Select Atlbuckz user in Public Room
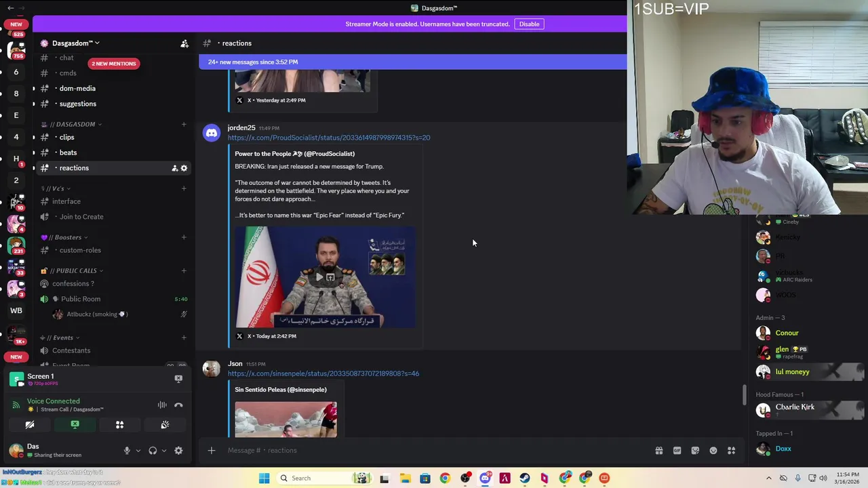Viewport: 868px width, 488px height. (x=96, y=314)
